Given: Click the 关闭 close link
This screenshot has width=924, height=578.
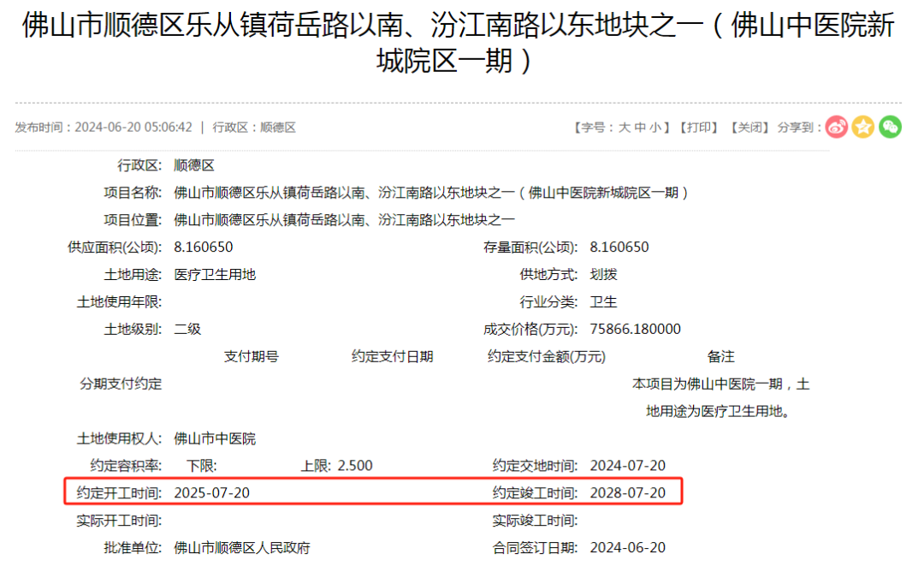Looking at the screenshot, I should click(750, 128).
